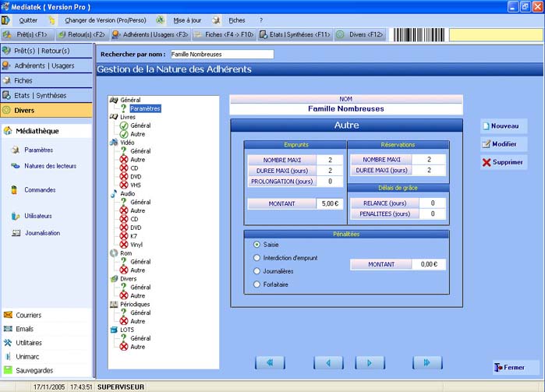Toggle green check for Livres Autre
The width and height of the screenshot is (545, 392).
pyautogui.click(x=124, y=134)
